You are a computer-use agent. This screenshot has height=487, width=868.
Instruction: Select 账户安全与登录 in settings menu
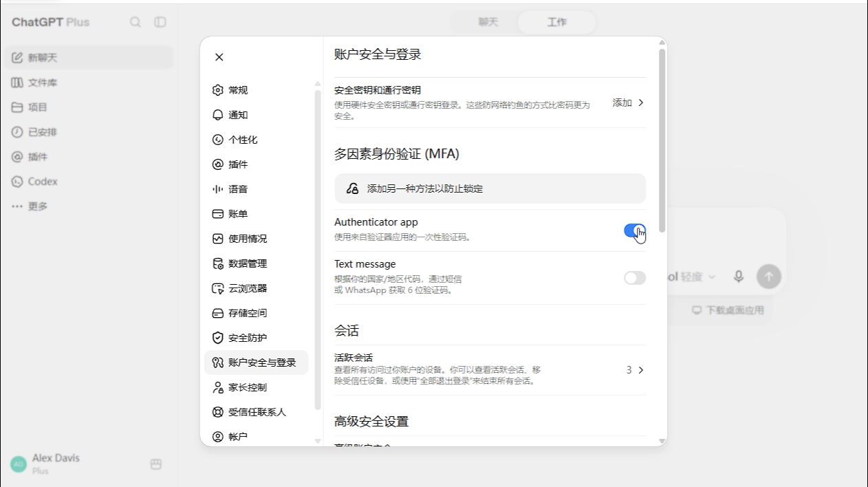point(256,362)
